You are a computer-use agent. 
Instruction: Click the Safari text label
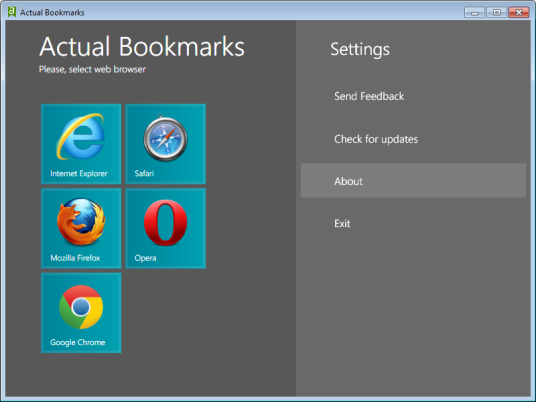pos(144,174)
